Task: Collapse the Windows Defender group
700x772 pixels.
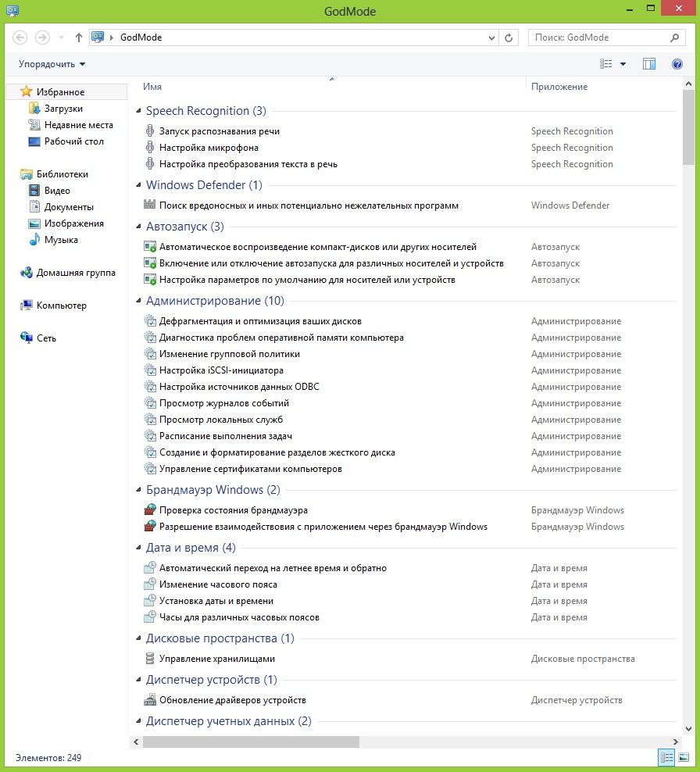Action: click(x=138, y=185)
